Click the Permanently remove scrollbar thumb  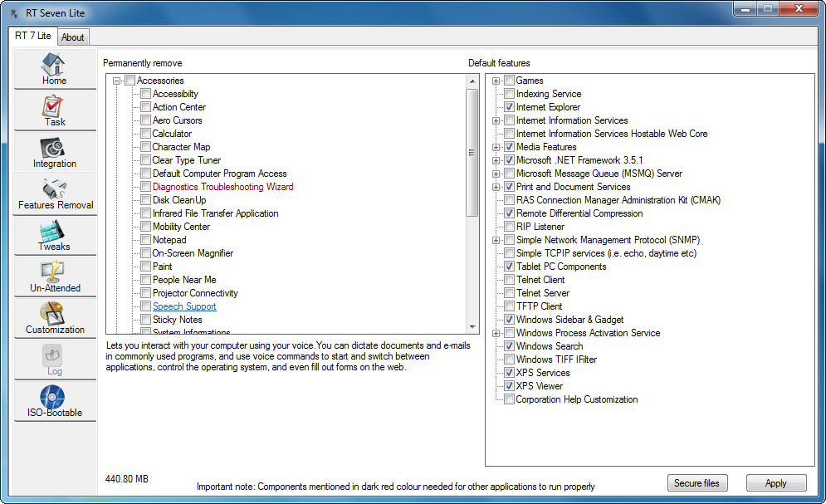click(x=472, y=153)
